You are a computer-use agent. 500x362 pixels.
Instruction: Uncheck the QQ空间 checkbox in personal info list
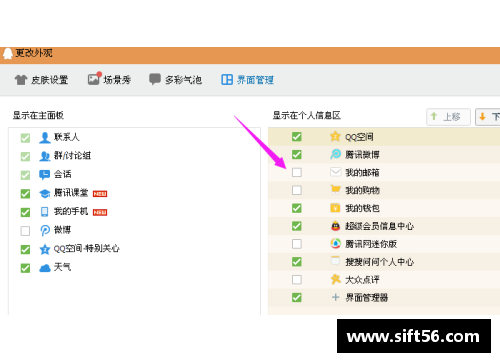tap(297, 137)
